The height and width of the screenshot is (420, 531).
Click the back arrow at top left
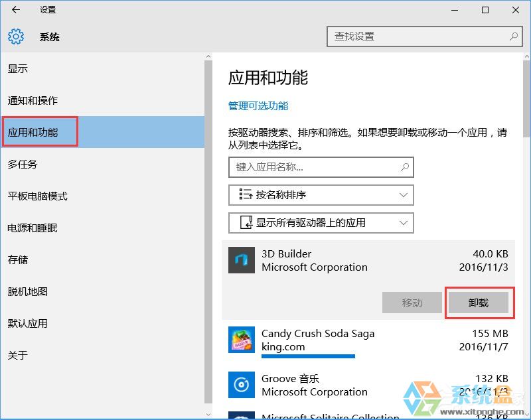15,10
